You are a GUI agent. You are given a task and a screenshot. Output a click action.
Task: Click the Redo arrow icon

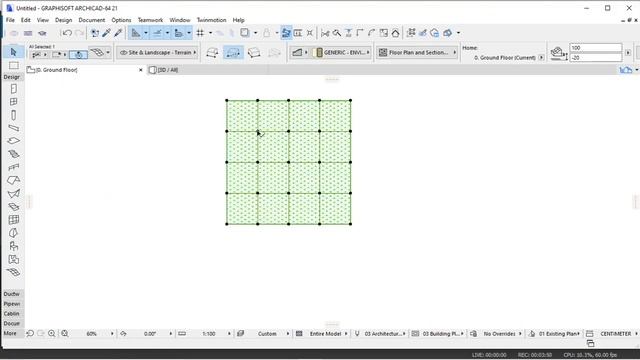point(80,33)
